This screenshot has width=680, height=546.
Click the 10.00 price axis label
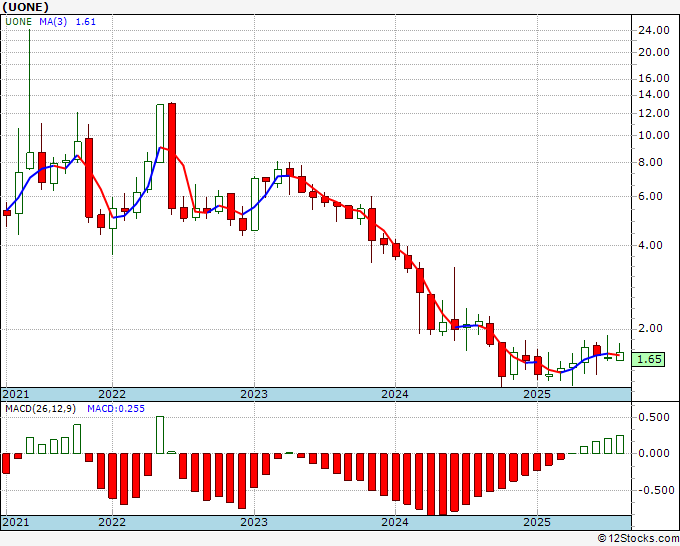(x=654, y=135)
